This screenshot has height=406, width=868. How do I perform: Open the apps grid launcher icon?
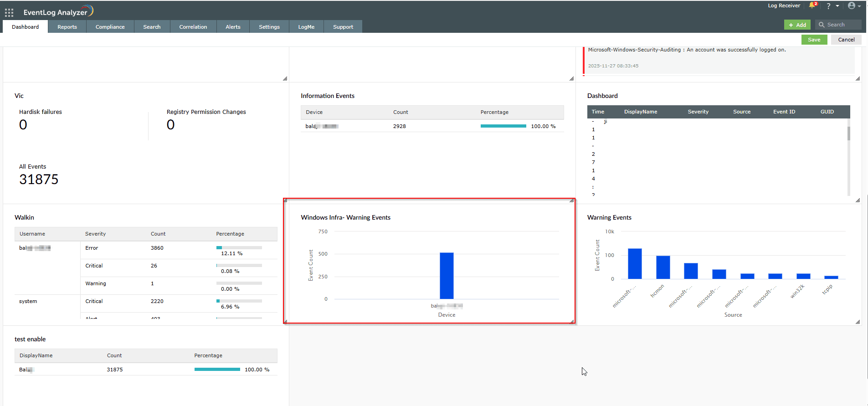point(9,12)
